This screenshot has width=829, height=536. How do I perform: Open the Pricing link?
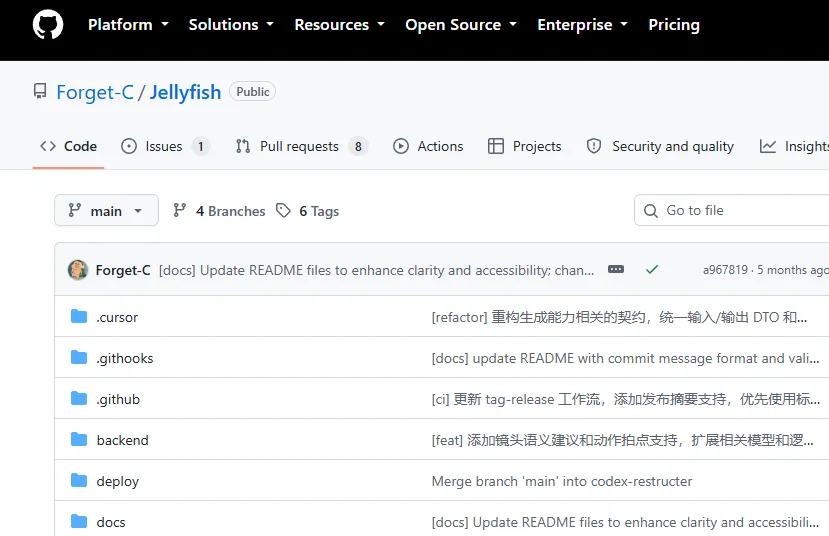pos(674,24)
